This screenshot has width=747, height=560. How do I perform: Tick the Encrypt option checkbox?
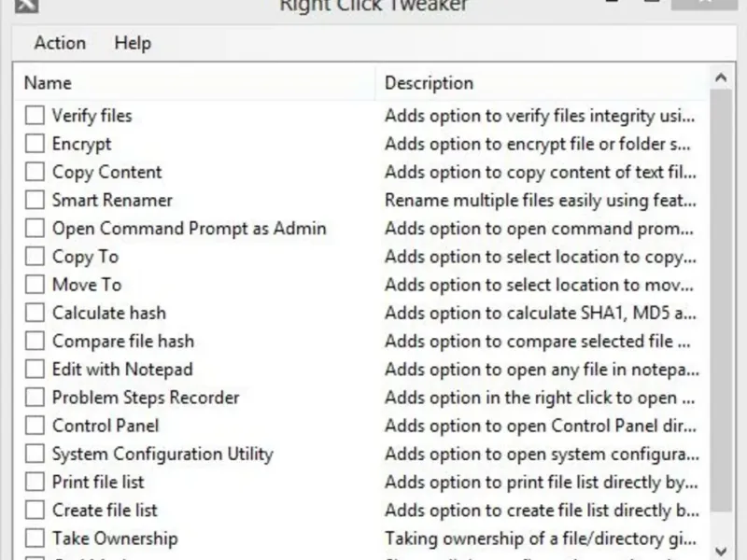point(35,144)
